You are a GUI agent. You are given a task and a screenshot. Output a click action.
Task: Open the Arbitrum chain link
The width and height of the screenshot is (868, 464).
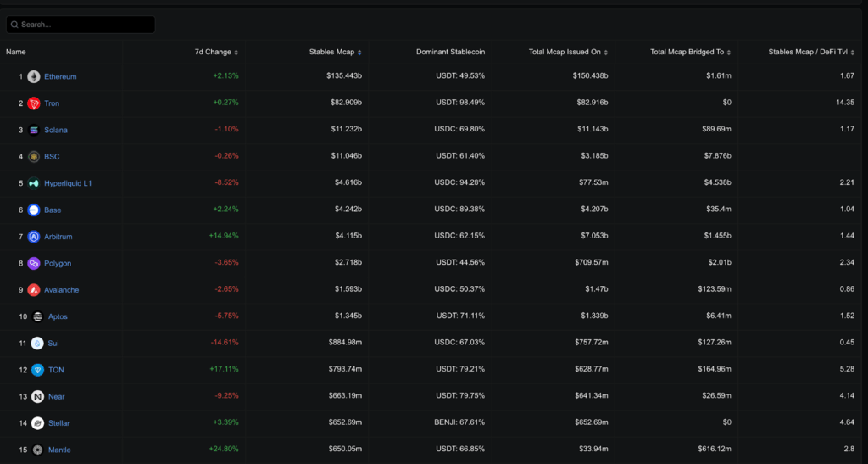tap(58, 237)
